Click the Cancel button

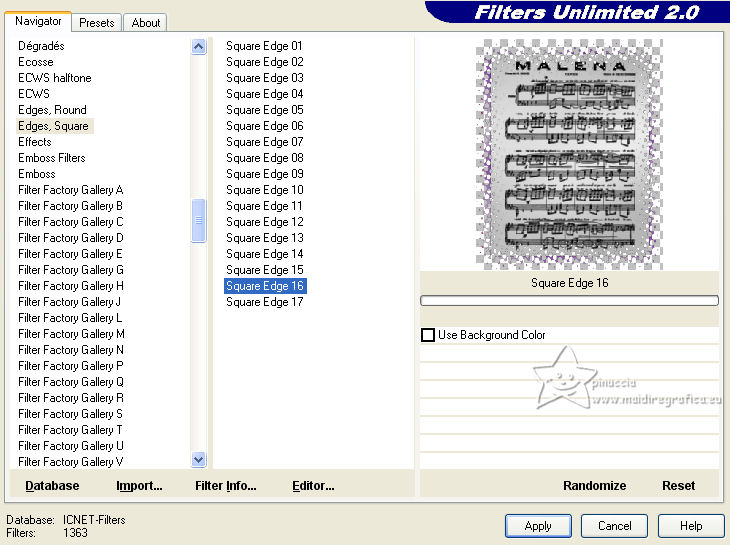615,526
